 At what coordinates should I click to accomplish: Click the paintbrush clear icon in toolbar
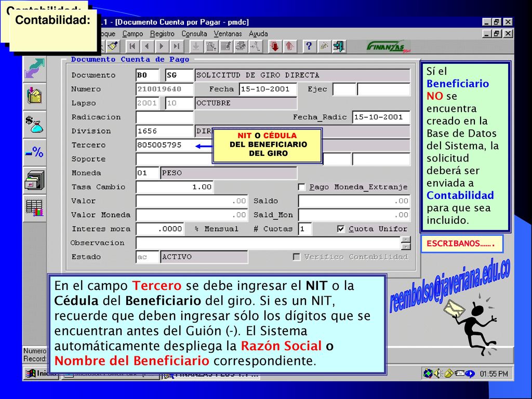coord(113,46)
